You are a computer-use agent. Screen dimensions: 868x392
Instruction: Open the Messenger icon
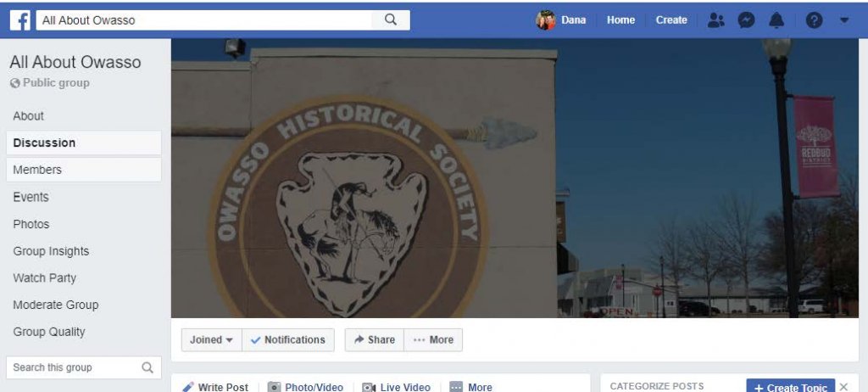click(x=746, y=20)
